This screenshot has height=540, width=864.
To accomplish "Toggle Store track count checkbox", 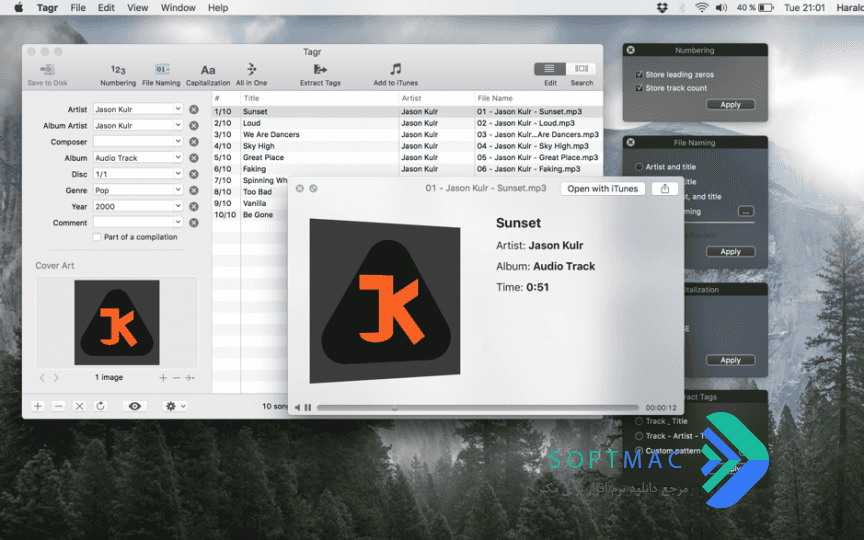I will pos(639,88).
